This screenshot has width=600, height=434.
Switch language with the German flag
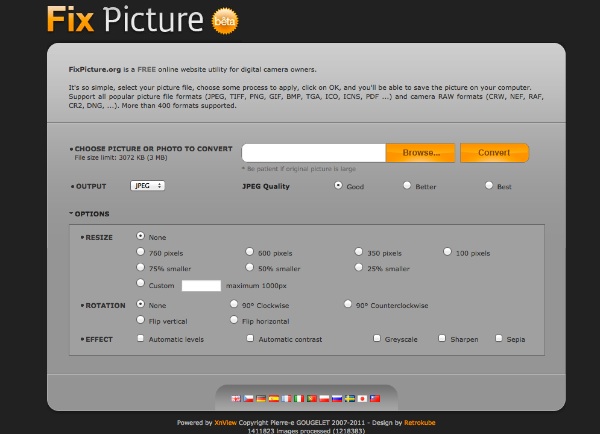click(261, 398)
